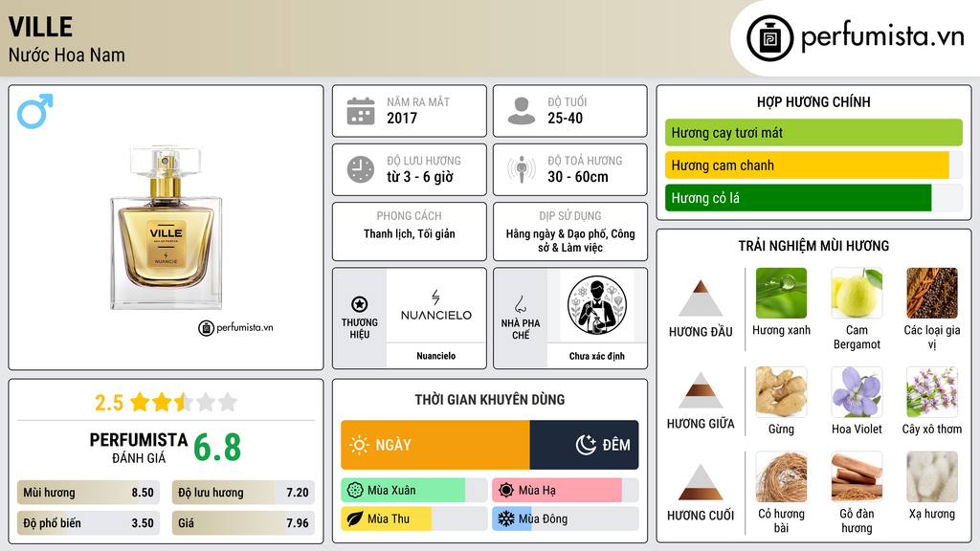Click the Xạ hương musk image
The height and width of the screenshot is (551, 980).
tap(932, 476)
